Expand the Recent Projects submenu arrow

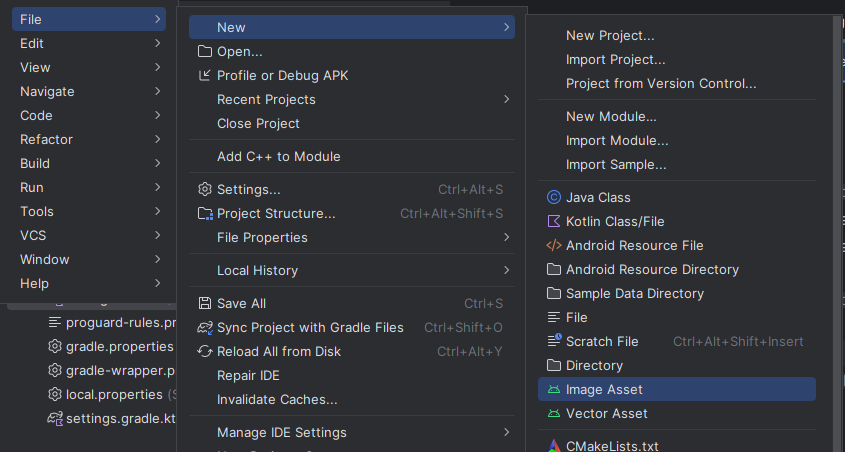(506, 99)
